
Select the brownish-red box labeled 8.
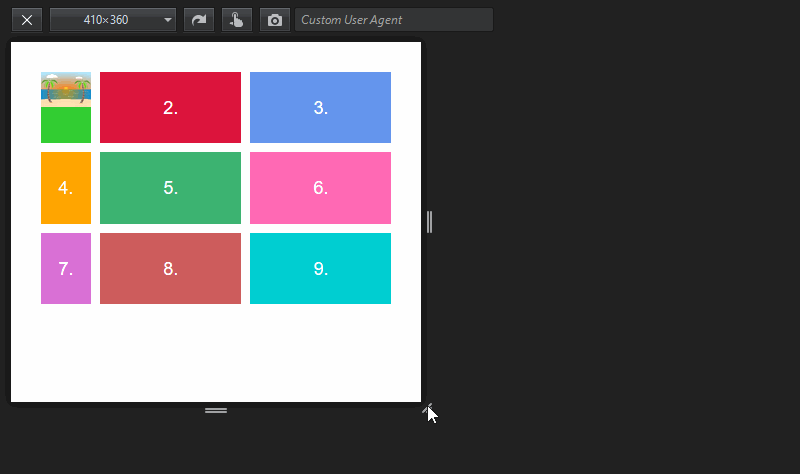(x=170, y=268)
